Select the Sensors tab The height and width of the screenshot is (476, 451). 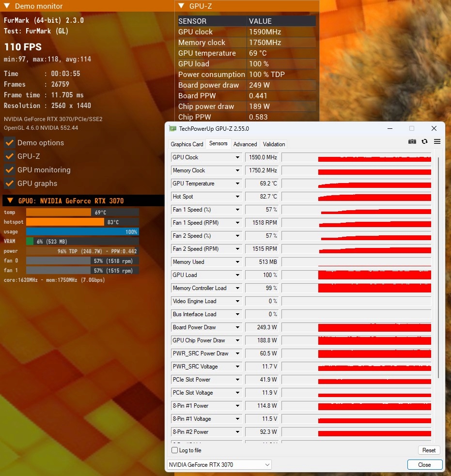click(218, 143)
